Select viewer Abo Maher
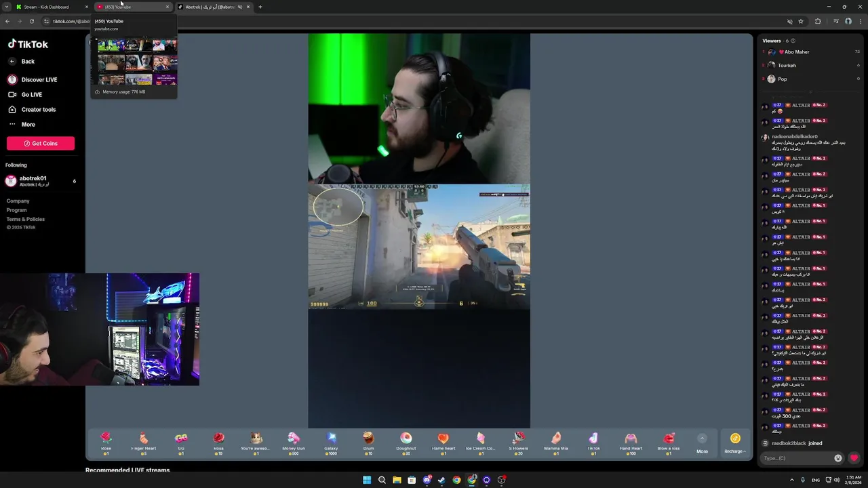Screen dimensions: 868x488 click(811, 52)
